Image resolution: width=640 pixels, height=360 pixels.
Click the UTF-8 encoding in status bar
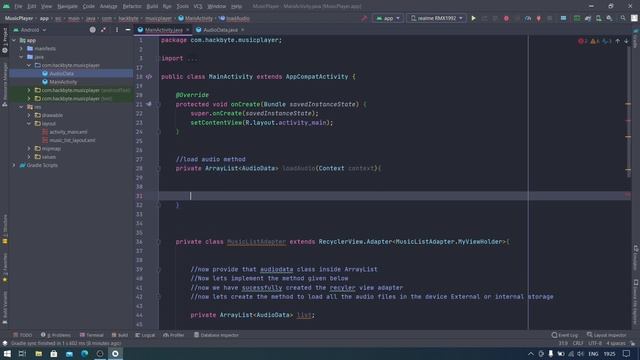coord(595,343)
